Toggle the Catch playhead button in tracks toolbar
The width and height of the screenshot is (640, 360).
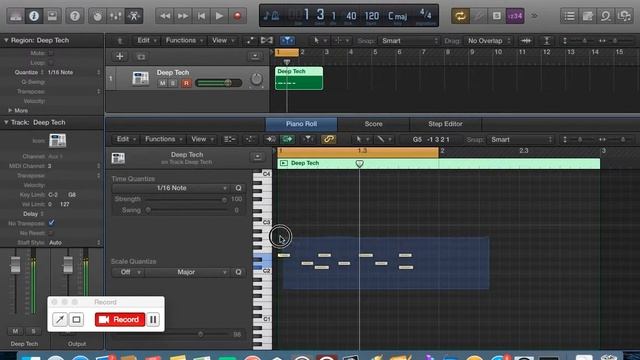coord(287,40)
